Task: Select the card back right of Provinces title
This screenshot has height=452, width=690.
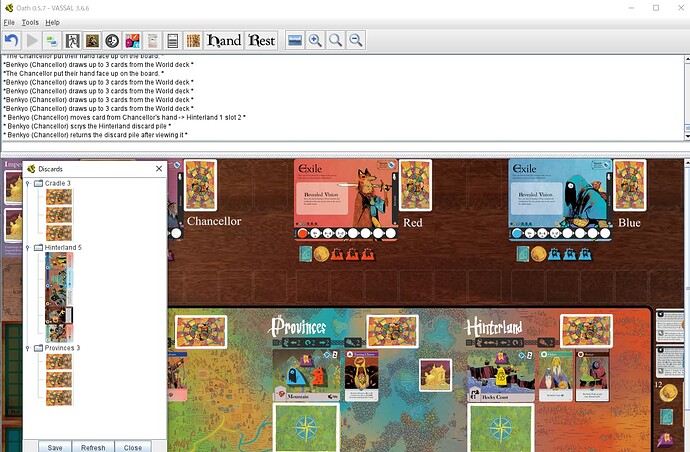Action: click(x=392, y=331)
